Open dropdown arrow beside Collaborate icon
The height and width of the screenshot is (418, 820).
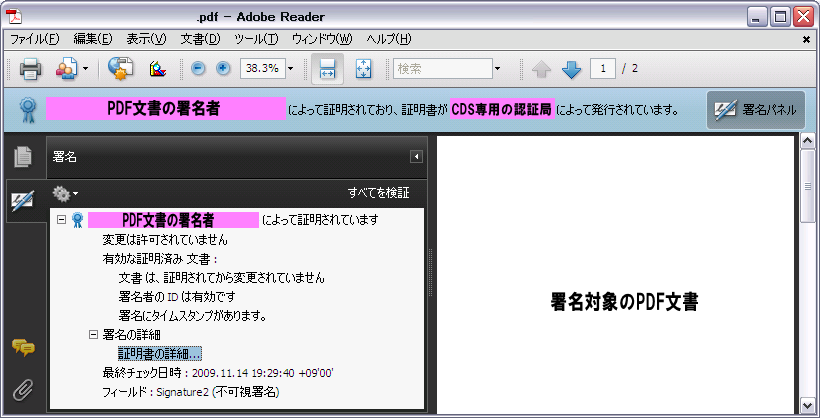[86, 69]
